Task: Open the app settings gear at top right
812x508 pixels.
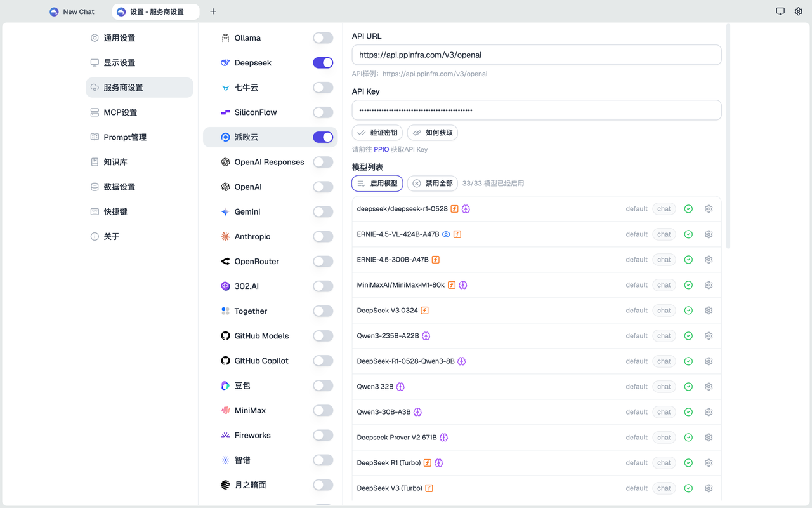Action: click(798, 11)
